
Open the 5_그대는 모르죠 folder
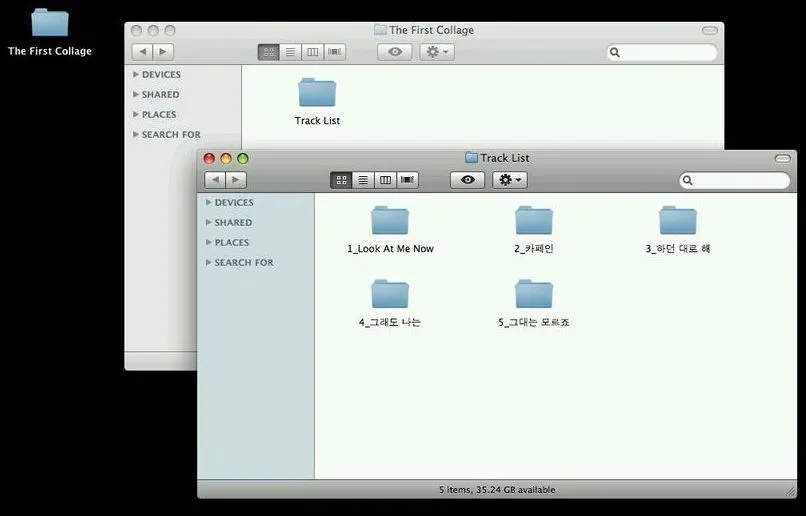534,295
